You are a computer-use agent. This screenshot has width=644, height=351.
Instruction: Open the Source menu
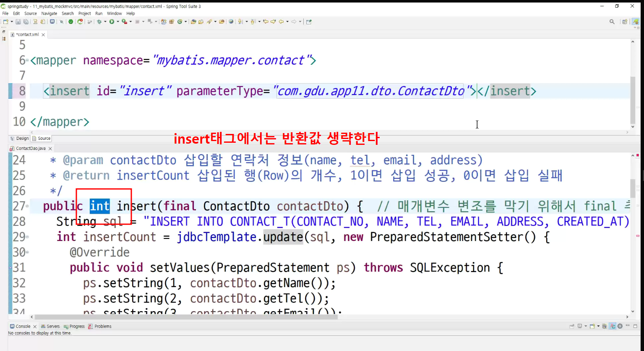click(31, 13)
